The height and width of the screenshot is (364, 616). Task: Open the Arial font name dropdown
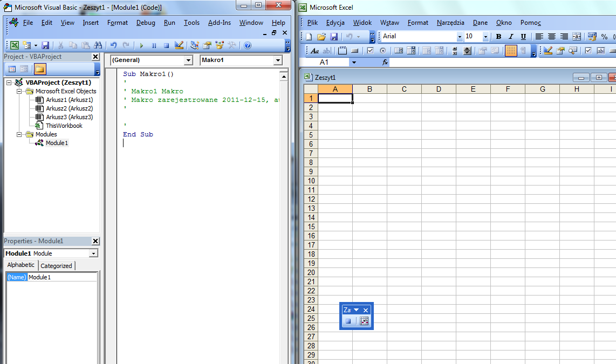[460, 36]
